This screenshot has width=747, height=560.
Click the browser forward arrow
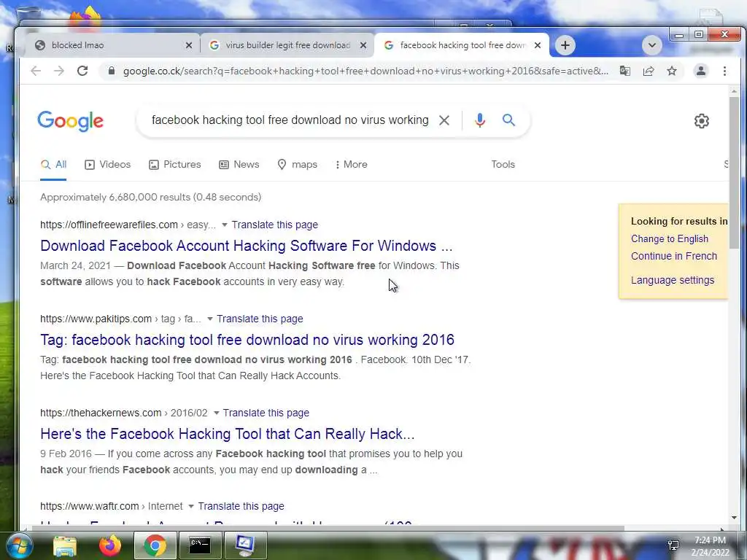tap(59, 71)
